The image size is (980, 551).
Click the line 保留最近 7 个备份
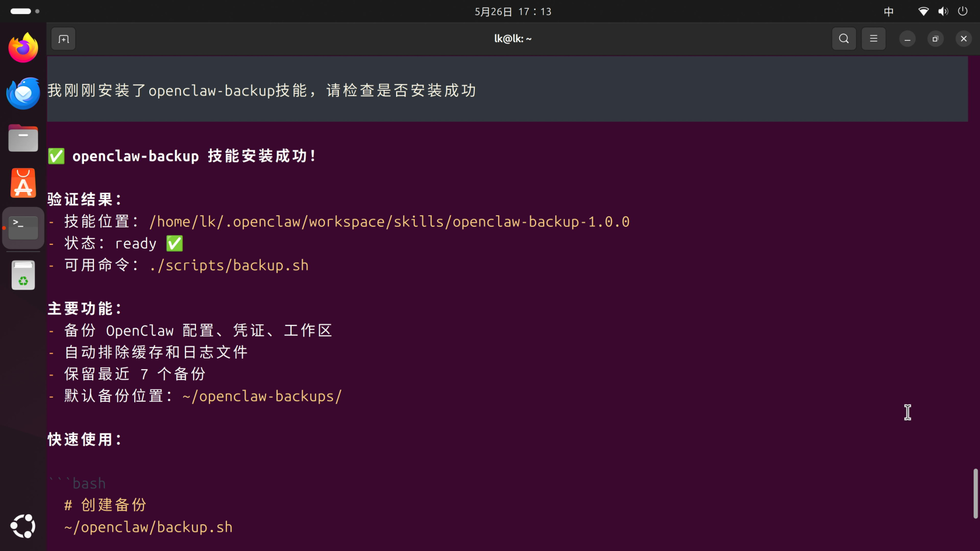coord(135,374)
